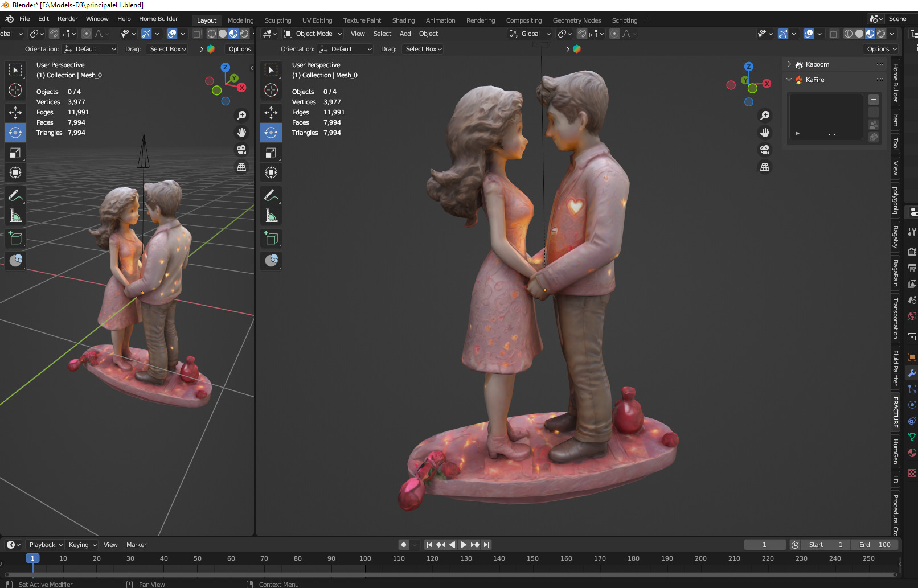Switch to the Shading workspace tab
918x588 pixels.
[x=403, y=20]
